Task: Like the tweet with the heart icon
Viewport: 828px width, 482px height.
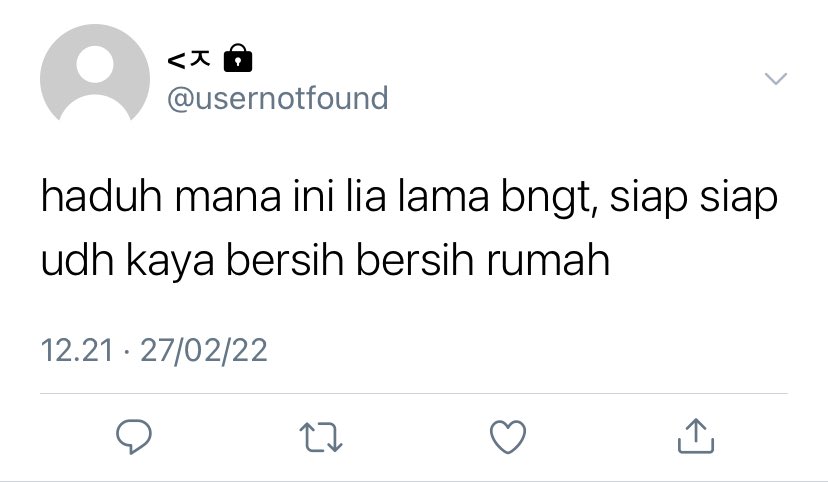Action: coord(508,437)
